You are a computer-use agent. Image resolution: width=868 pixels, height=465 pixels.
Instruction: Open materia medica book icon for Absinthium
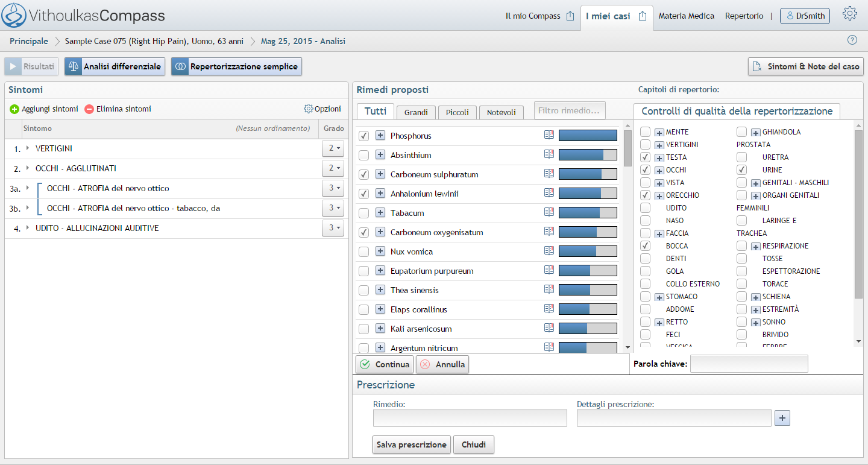tap(549, 154)
